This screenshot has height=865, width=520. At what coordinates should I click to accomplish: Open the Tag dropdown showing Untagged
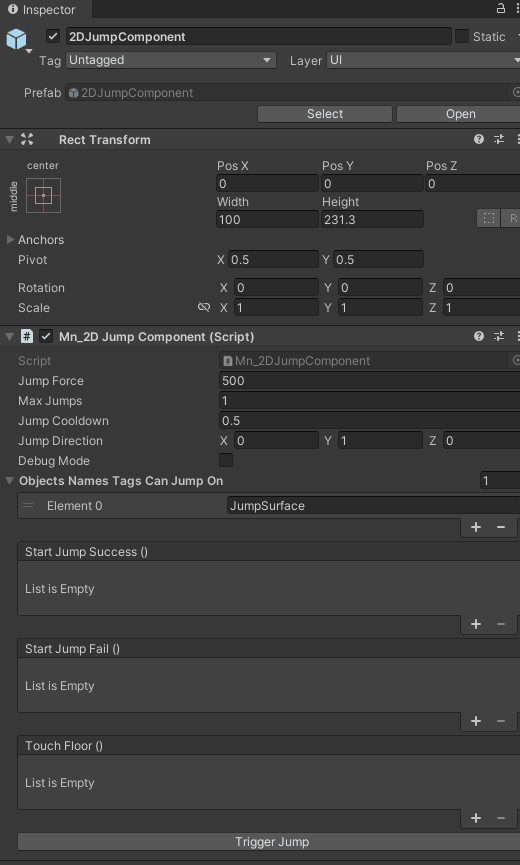pyautogui.click(x=171, y=60)
